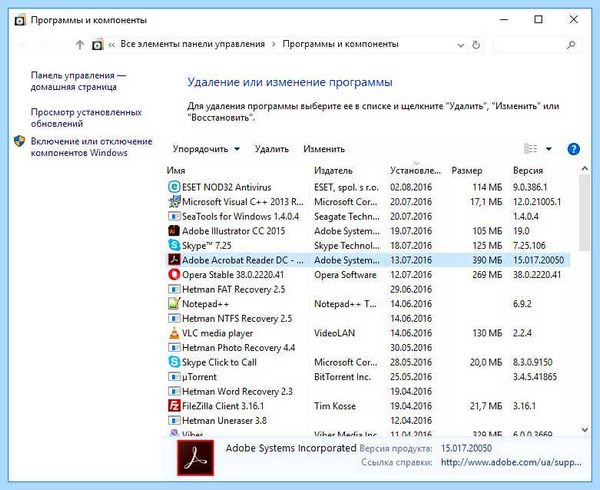
Task: Click the Hetman Word Recovery 2.3 icon
Action: tap(174, 391)
